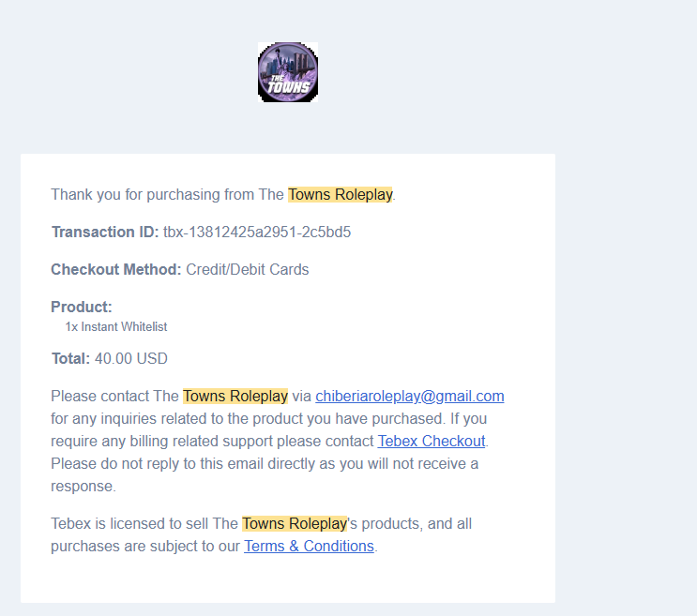This screenshot has width=697, height=616.
Task: Open the chiberiaroleplay@gmail.com email link
Action: (410, 396)
